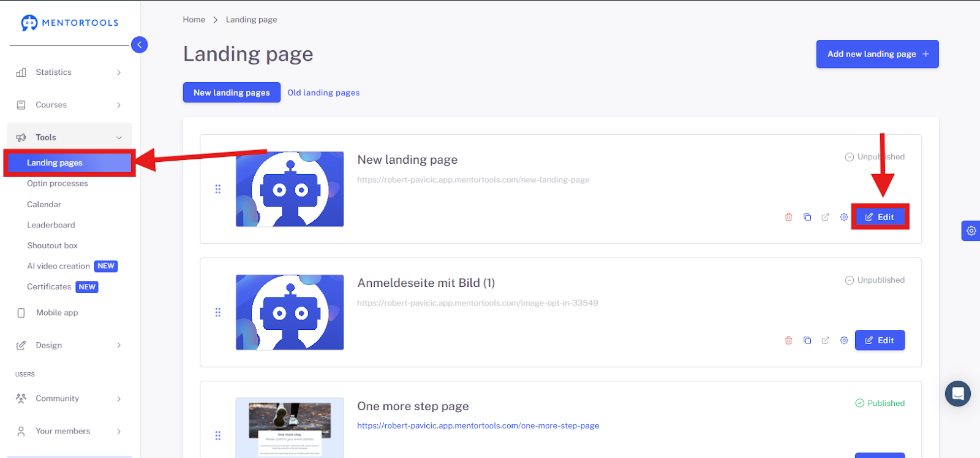Open Certificates in the sidebar
Viewport: 980px width, 458px height.
[x=49, y=286]
